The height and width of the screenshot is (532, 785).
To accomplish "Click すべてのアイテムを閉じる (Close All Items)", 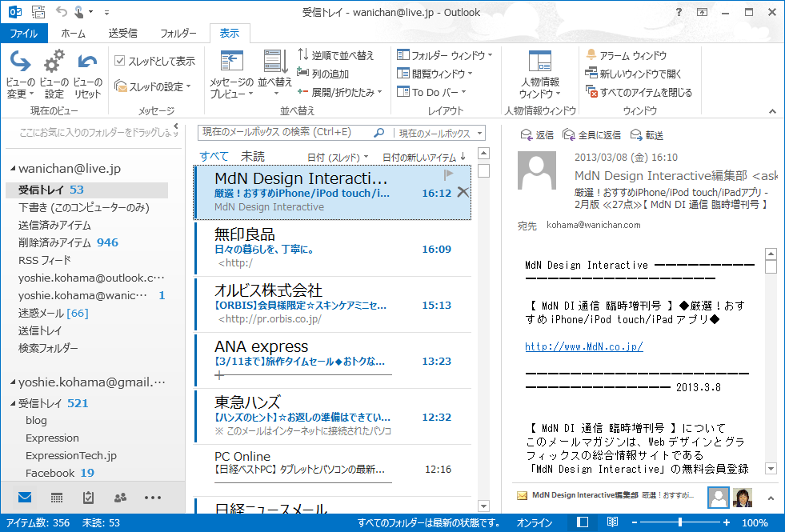I will (x=639, y=92).
